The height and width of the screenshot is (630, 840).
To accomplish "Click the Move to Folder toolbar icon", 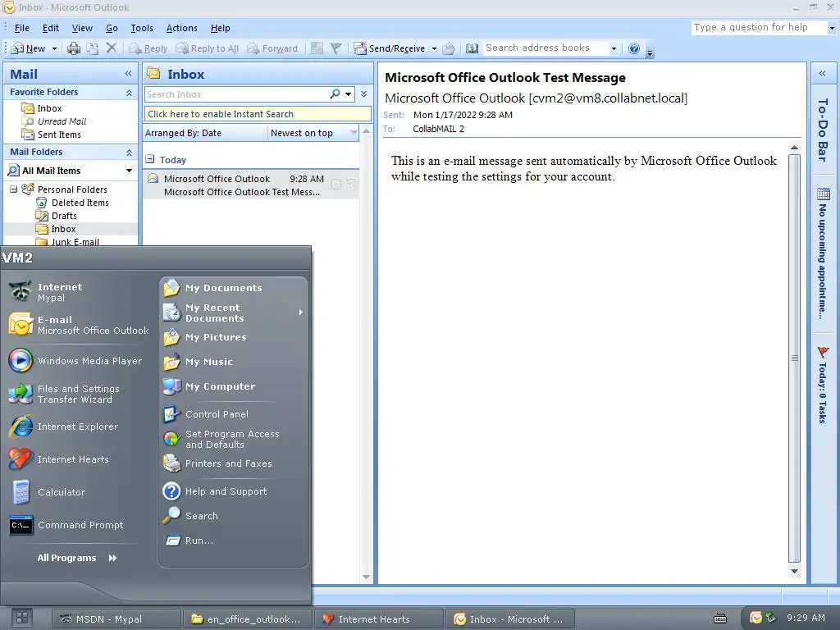I will (93, 48).
